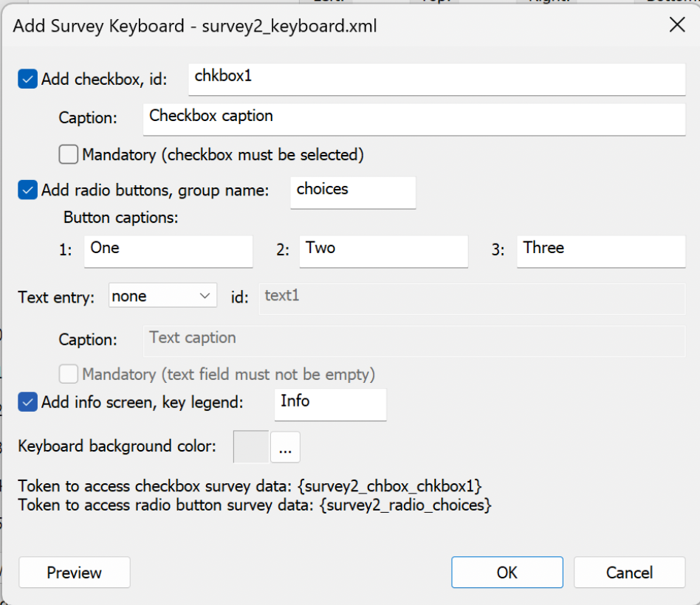The height and width of the screenshot is (605, 700).
Task: Click the text entry id field text1
Action: click(x=472, y=299)
